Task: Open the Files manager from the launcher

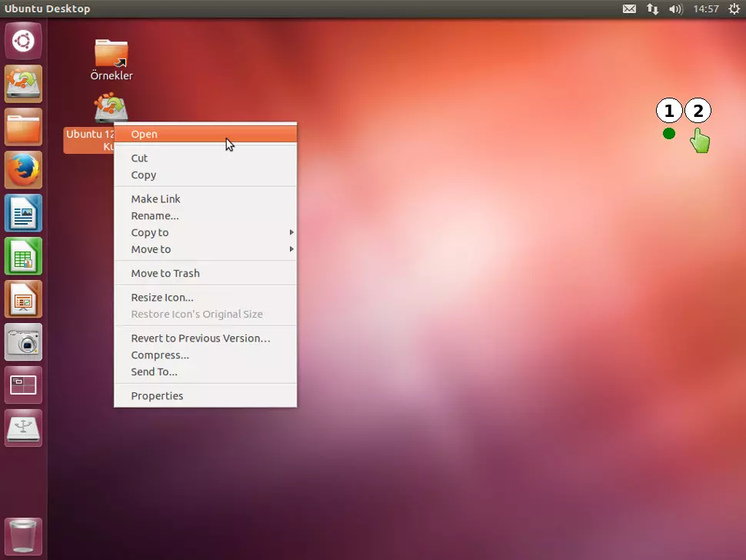Action: coord(23,127)
